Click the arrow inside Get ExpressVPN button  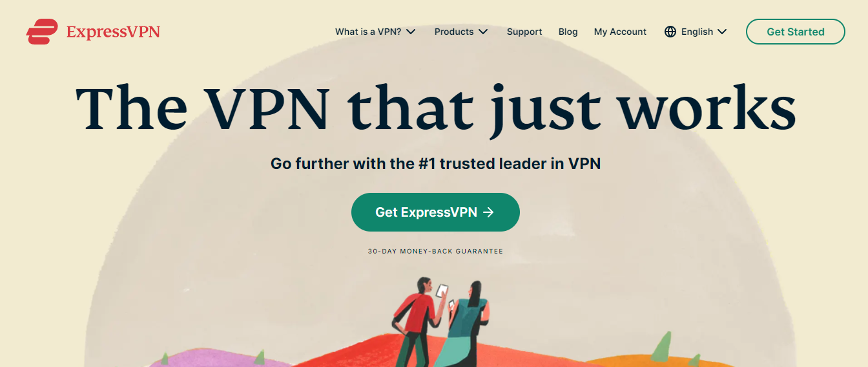(x=489, y=212)
